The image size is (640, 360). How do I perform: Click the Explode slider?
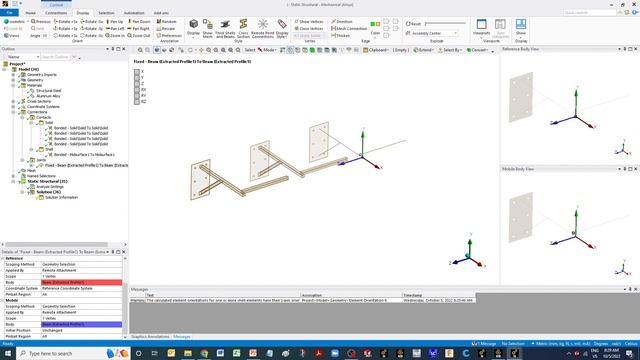click(445, 24)
